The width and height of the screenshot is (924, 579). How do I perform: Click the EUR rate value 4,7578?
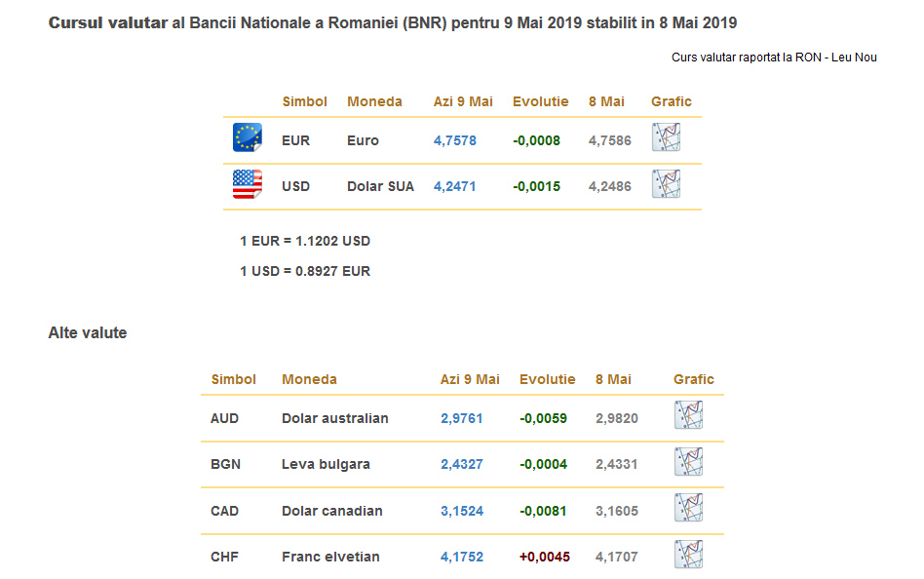454,140
